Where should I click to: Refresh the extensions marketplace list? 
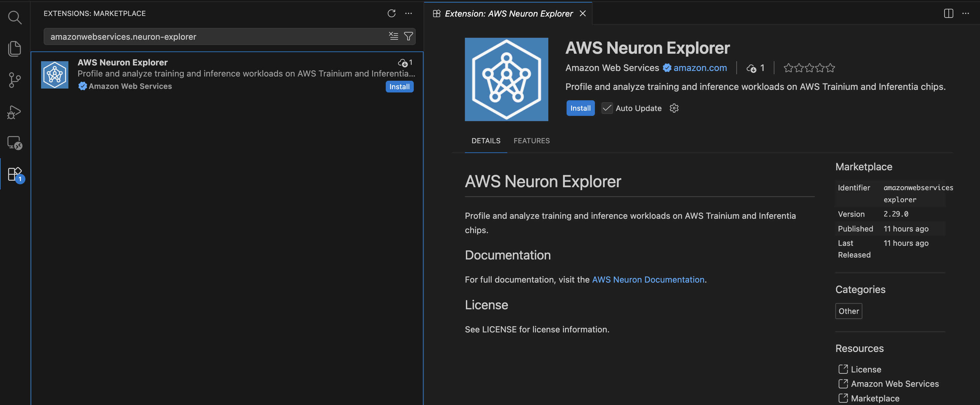[392, 13]
